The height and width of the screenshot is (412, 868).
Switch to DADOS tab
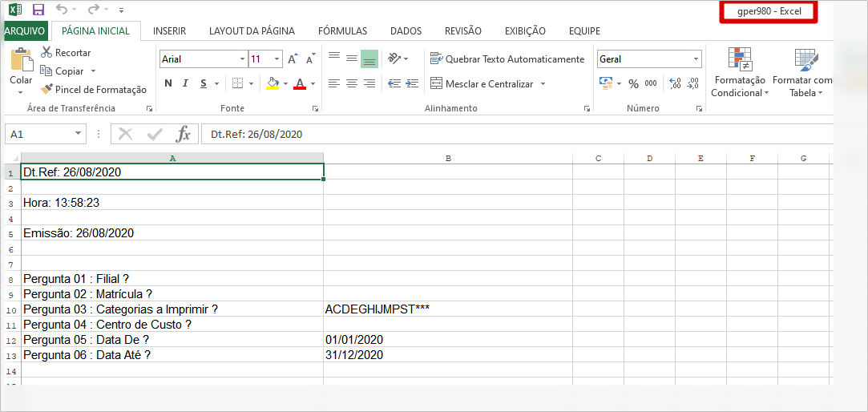point(406,31)
